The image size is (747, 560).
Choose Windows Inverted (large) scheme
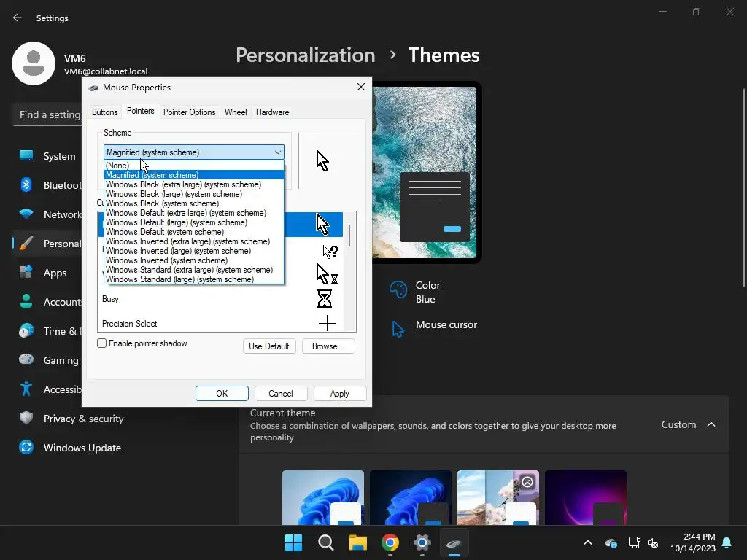(x=194, y=251)
